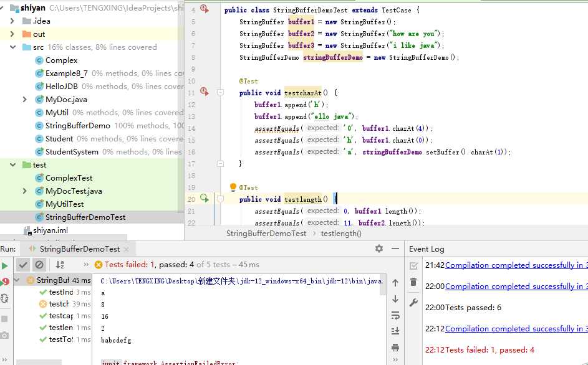This screenshot has height=365, width=588.
Task: Collapse the src folder
Action: click(12, 47)
